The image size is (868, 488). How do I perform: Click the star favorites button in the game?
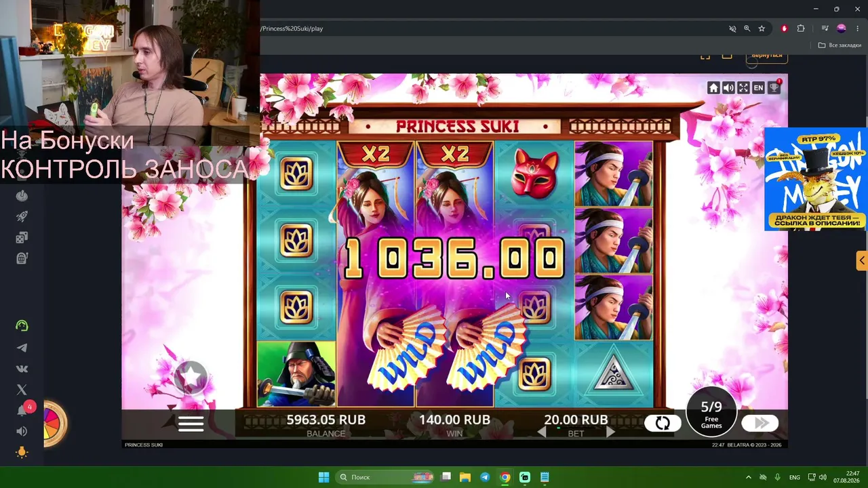click(x=191, y=377)
